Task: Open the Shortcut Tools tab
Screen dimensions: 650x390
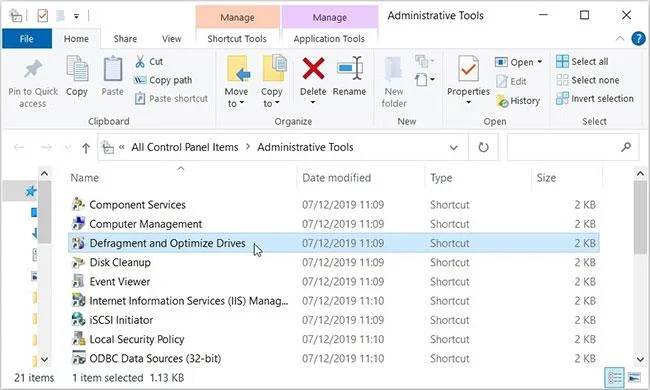Action: coord(237,39)
